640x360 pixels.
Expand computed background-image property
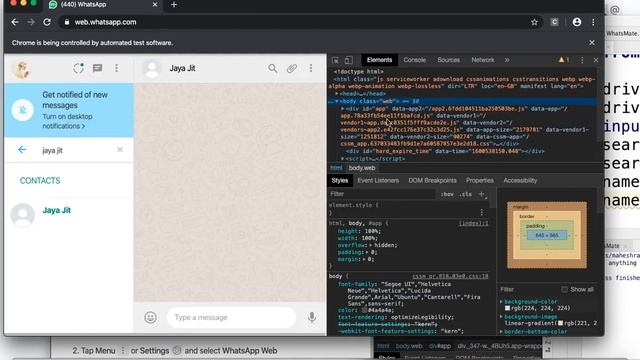pyautogui.click(x=501, y=316)
